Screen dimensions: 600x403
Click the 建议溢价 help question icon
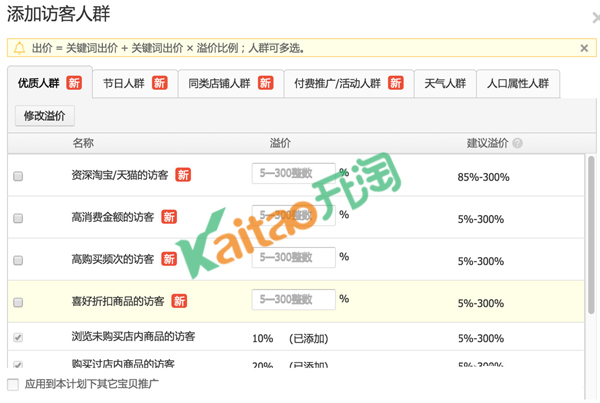pos(517,143)
